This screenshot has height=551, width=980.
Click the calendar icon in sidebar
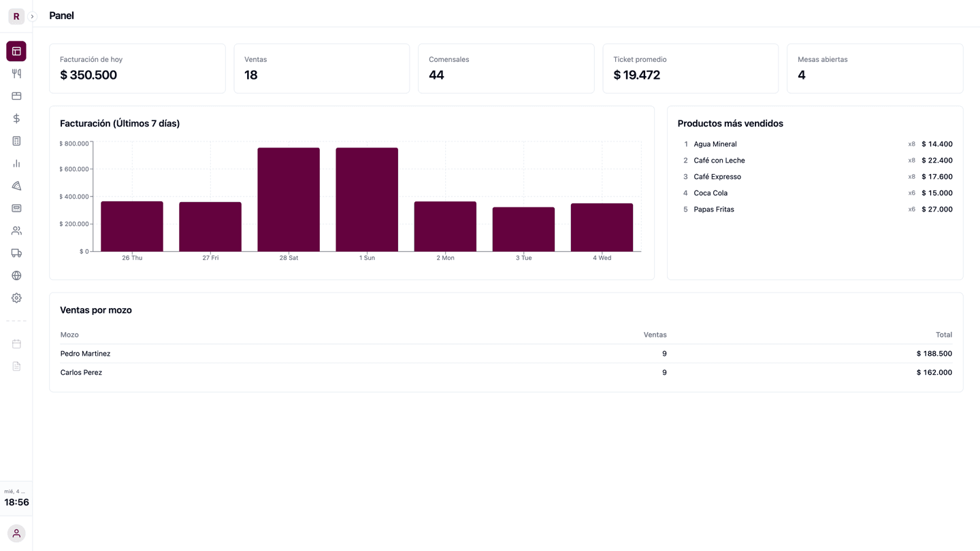pos(16,344)
